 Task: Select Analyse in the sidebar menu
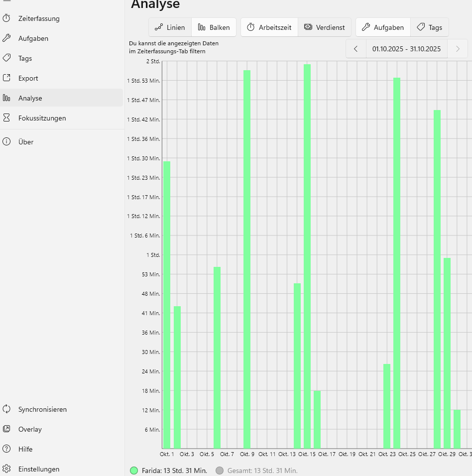tap(30, 98)
